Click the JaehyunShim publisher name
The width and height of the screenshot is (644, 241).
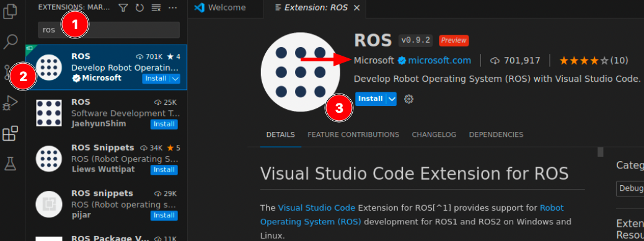coord(99,124)
